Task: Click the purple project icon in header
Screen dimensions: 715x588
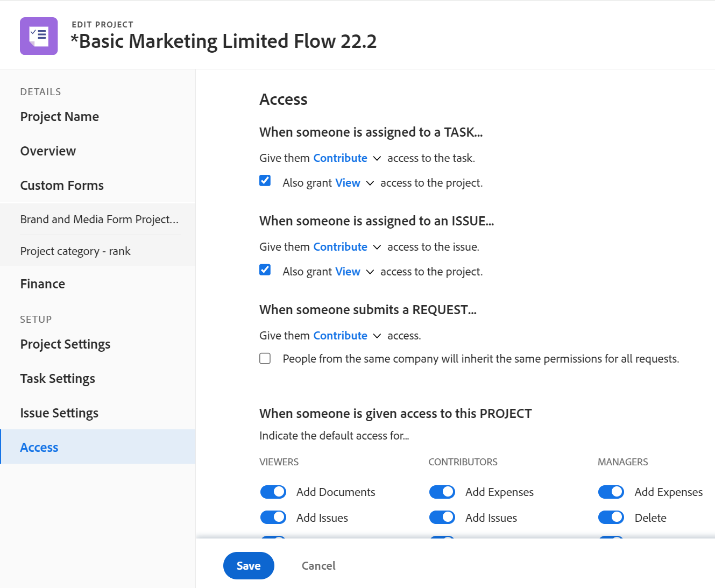Action: point(39,36)
